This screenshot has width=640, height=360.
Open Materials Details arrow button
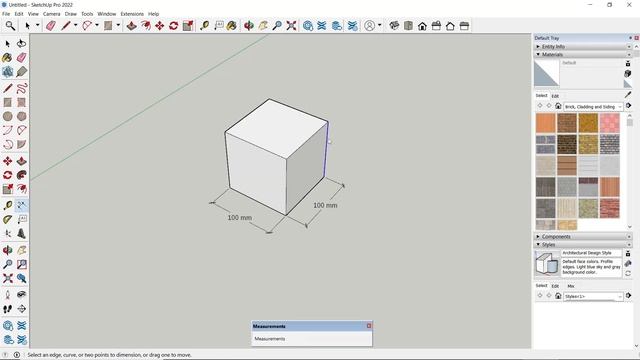click(x=629, y=106)
